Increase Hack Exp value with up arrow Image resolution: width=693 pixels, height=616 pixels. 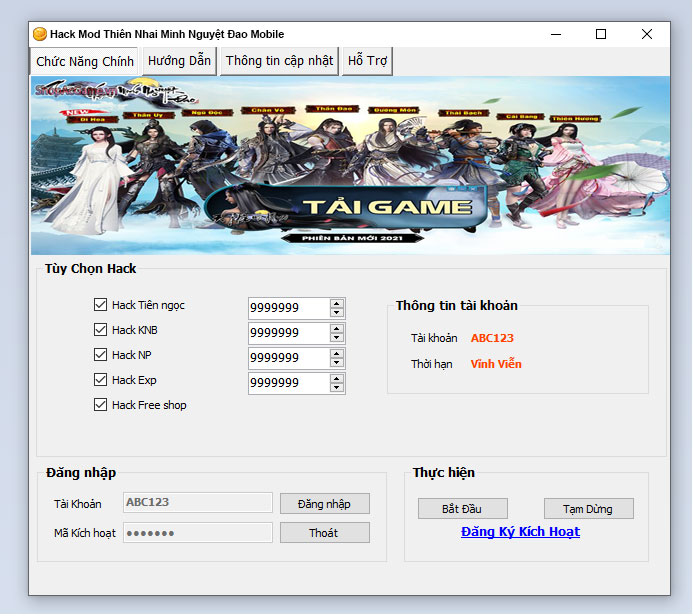[337, 379]
